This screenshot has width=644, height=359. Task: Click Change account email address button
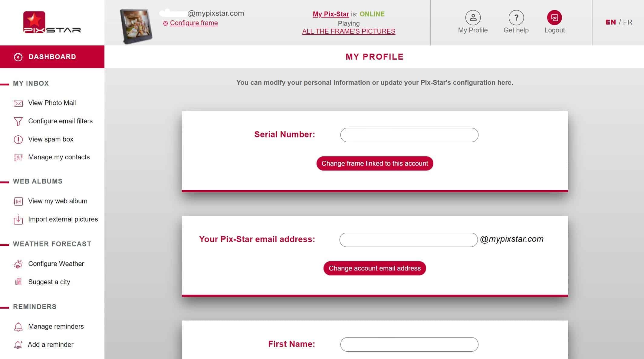pos(375,268)
